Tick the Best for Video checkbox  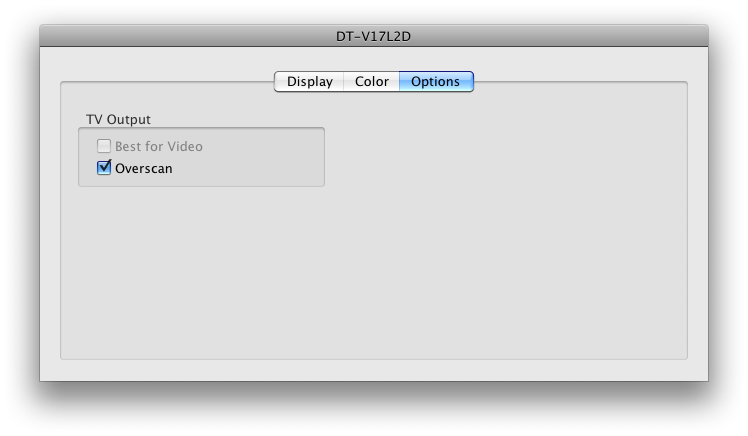pyautogui.click(x=104, y=146)
